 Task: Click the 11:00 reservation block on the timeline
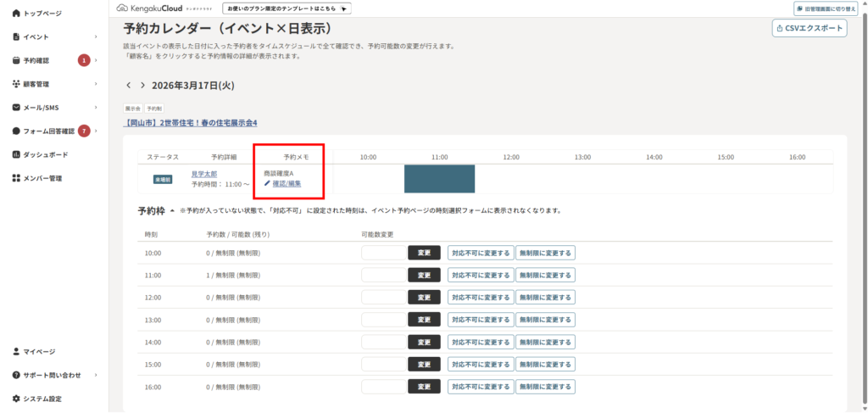439,178
